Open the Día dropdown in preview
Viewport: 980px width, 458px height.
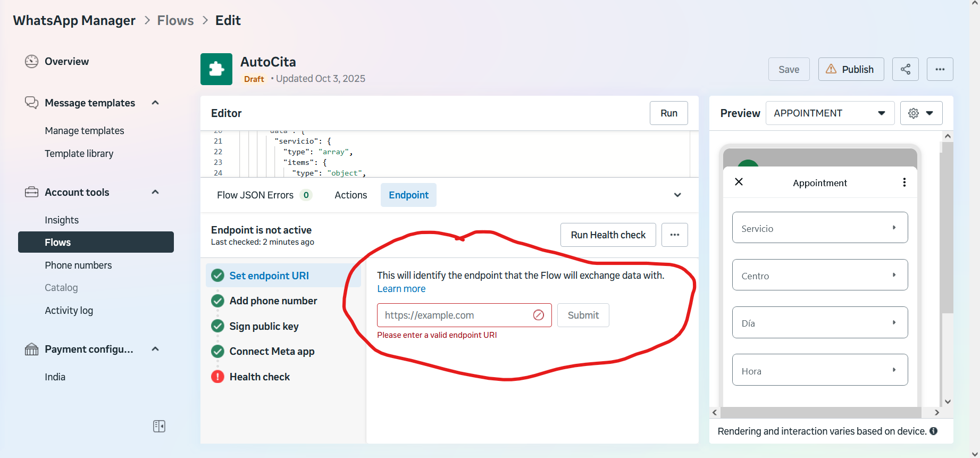coord(820,322)
